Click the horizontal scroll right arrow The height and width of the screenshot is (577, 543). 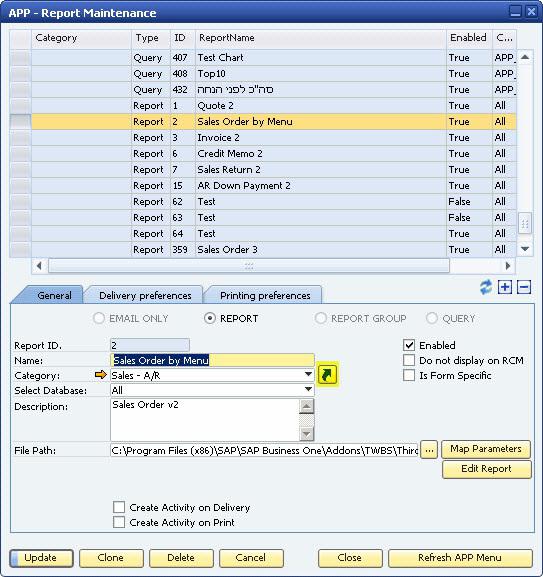508,265
